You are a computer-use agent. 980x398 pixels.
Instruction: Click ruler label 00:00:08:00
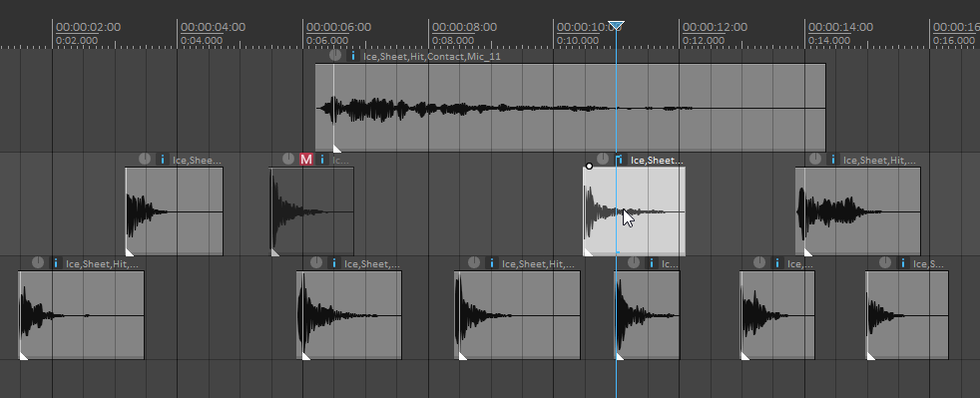(x=464, y=27)
